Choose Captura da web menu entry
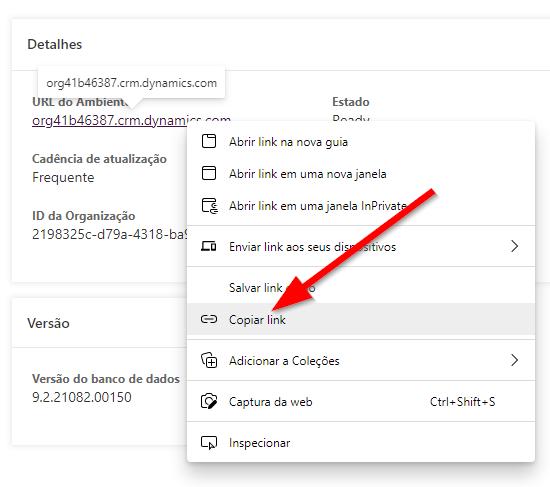This screenshot has width=550, height=487. point(361,401)
